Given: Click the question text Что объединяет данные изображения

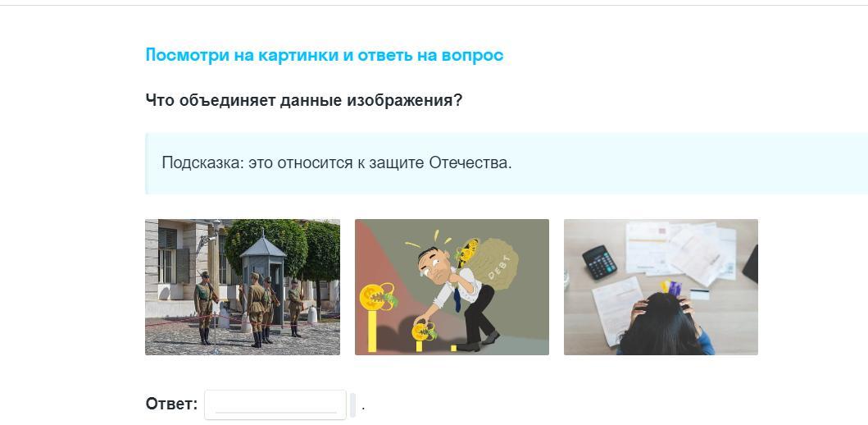Looking at the screenshot, I should 303,101.
